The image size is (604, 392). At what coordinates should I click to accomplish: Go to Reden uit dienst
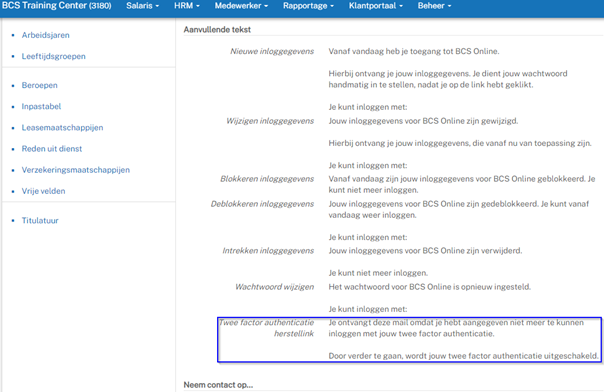(52, 149)
